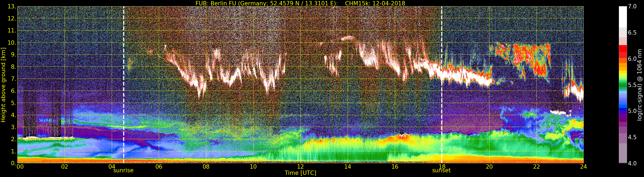Select the colorbar tick value "7.0"
This screenshot has width=644, height=177.
coord(632,6)
